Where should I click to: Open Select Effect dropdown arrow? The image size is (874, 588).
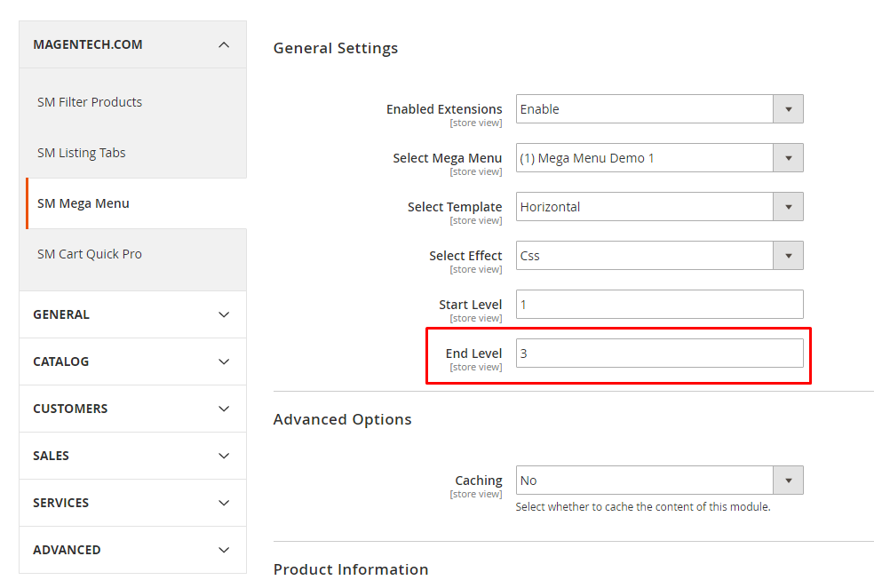(788, 256)
